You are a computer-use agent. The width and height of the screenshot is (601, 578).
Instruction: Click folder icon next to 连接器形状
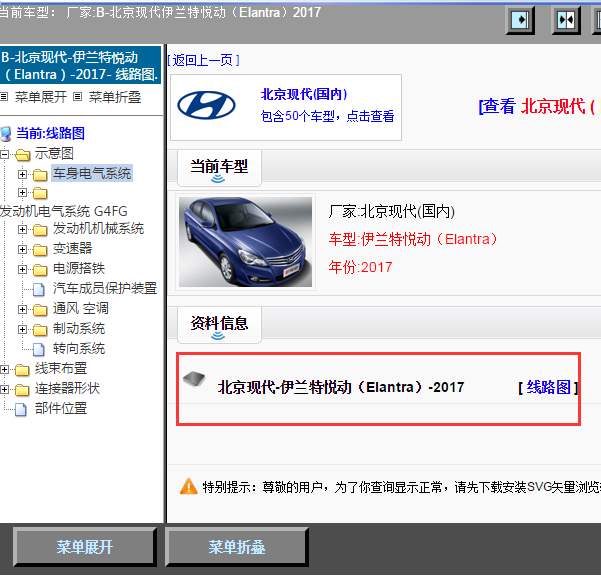(22, 389)
